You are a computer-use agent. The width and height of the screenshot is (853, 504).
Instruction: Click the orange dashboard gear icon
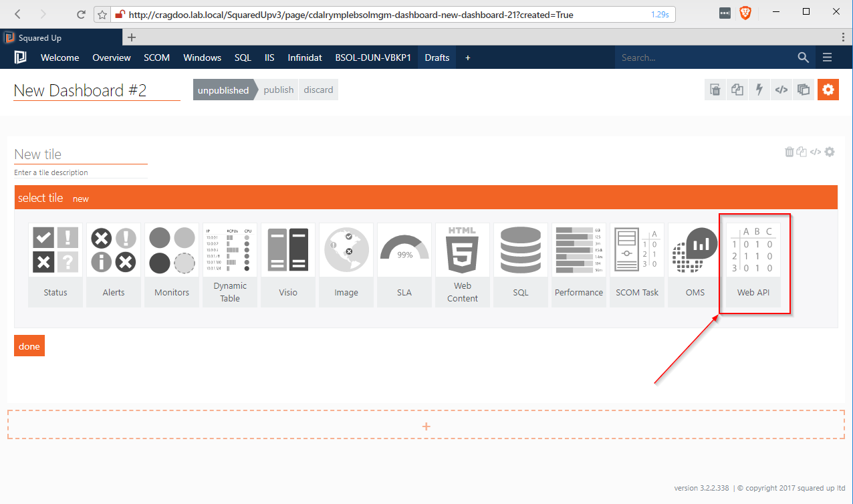click(x=828, y=90)
